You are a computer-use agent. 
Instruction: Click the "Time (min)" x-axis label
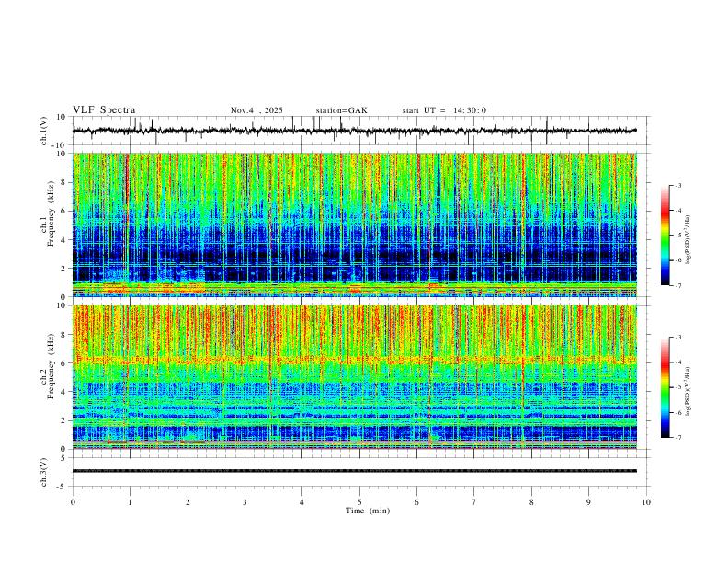click(368, 511)
